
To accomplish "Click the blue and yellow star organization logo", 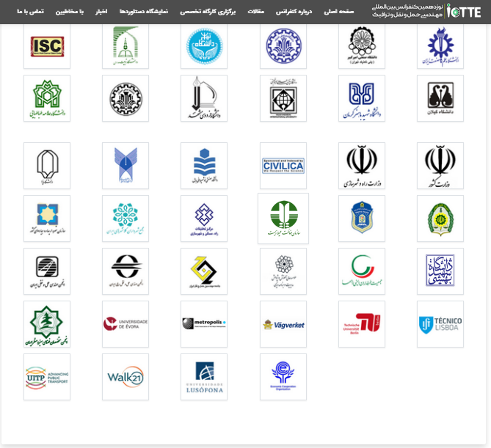I will point(47,219).
